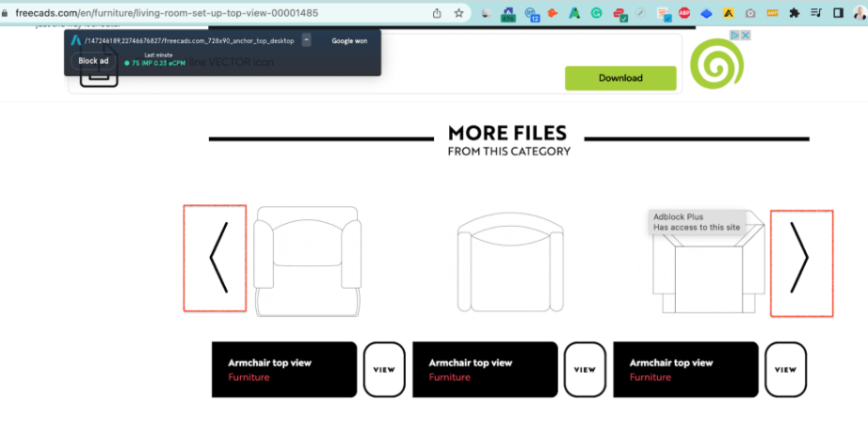Open the first Armchair top view thumbnail

click(x=306, y=259)
